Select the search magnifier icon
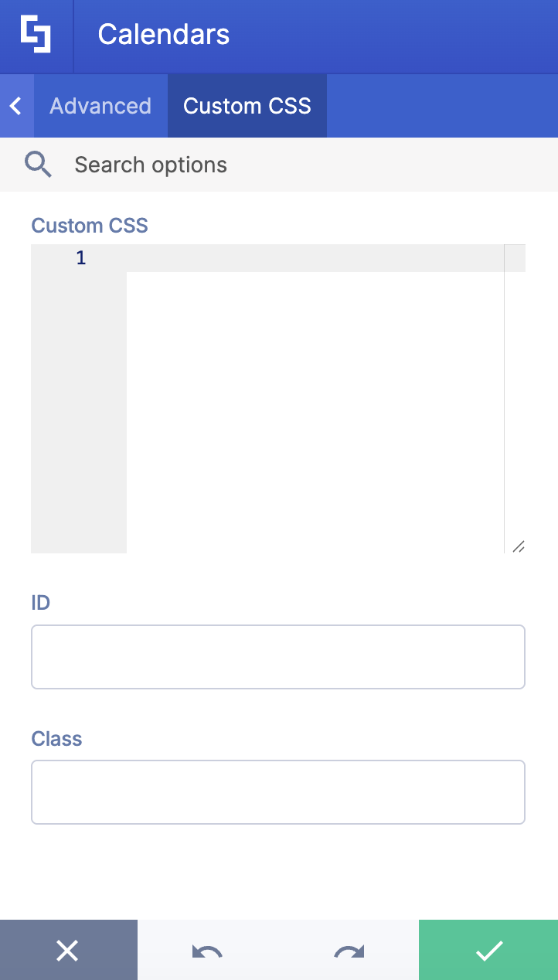Viewport: 558px width, 980px height. click(38, 164)
